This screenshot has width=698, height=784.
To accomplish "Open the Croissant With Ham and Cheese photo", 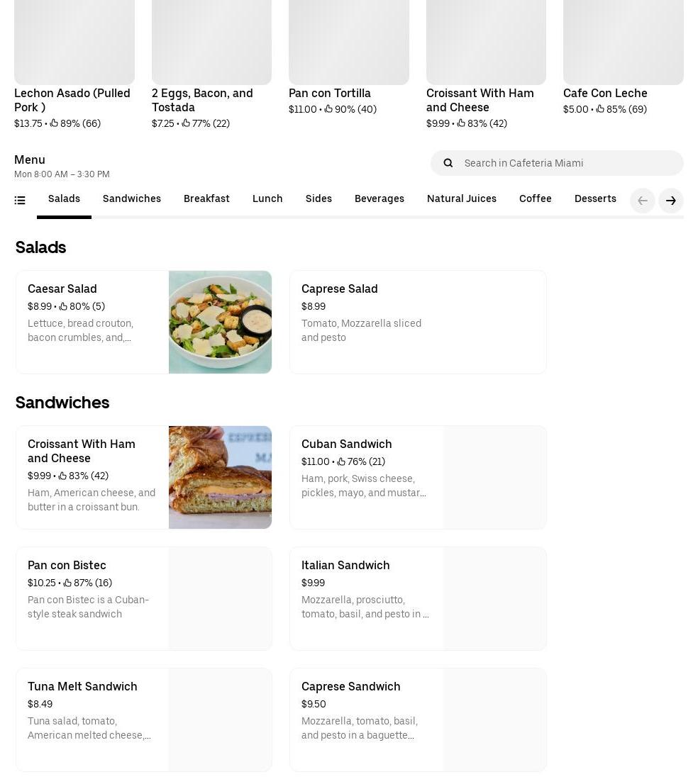I will 220,477.
